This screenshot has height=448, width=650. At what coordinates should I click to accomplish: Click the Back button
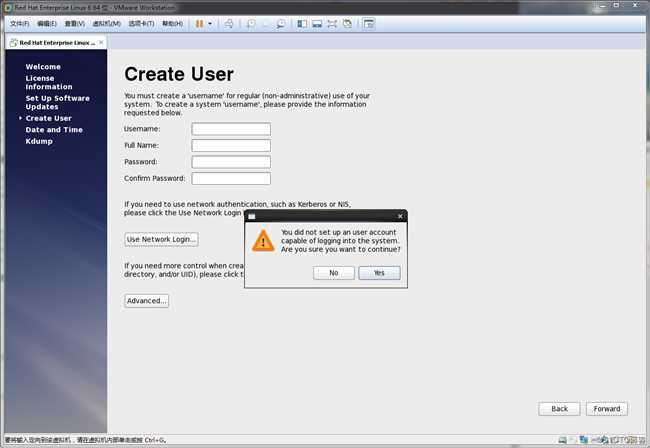(559, 409)
